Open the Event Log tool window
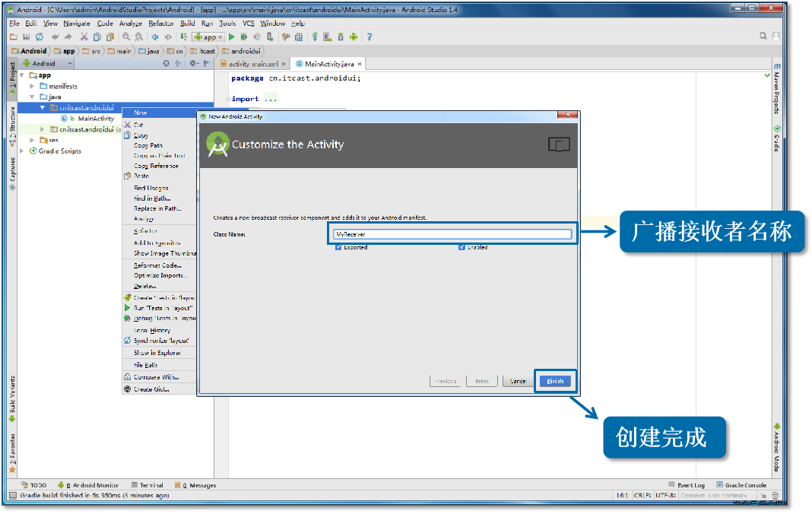The height and width of the screenshot is (514, 812). (687, 485)
